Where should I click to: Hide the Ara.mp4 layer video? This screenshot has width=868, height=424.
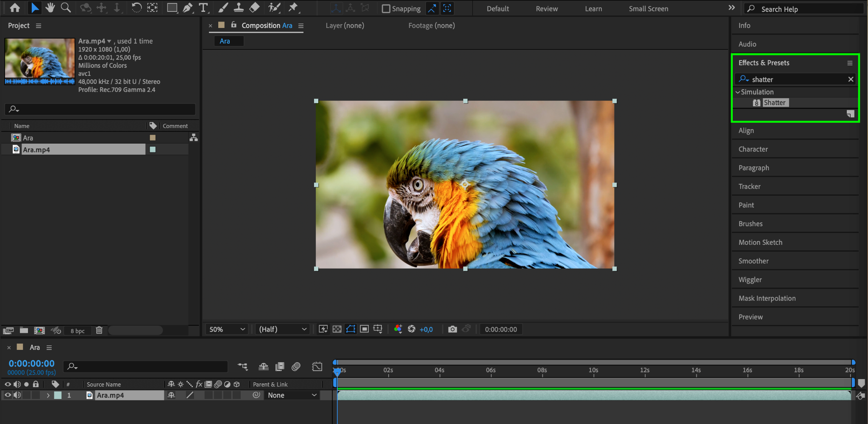pos(8,395)
